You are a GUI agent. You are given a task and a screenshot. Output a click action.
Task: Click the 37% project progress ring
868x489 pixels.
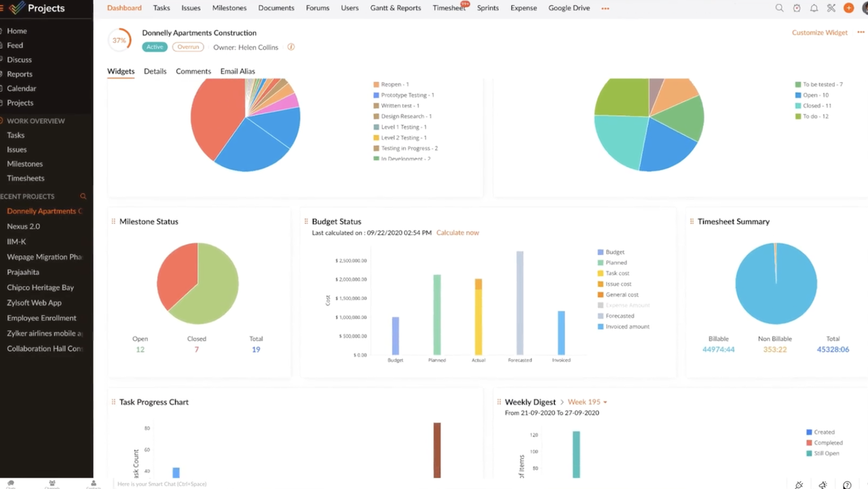point(119,40)
